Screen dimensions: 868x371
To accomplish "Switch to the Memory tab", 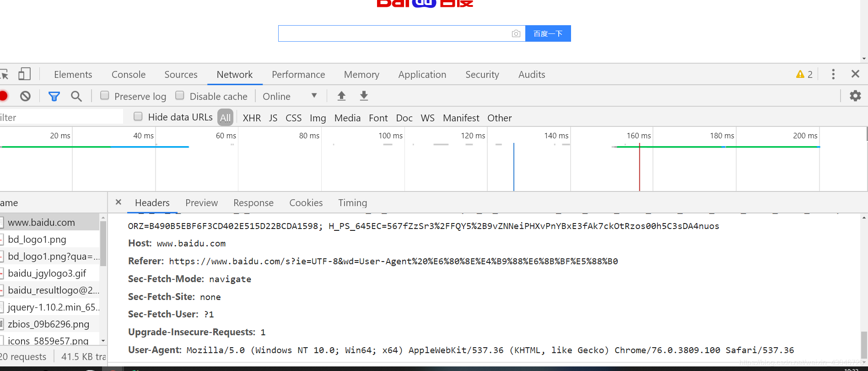I will [361, 74].
